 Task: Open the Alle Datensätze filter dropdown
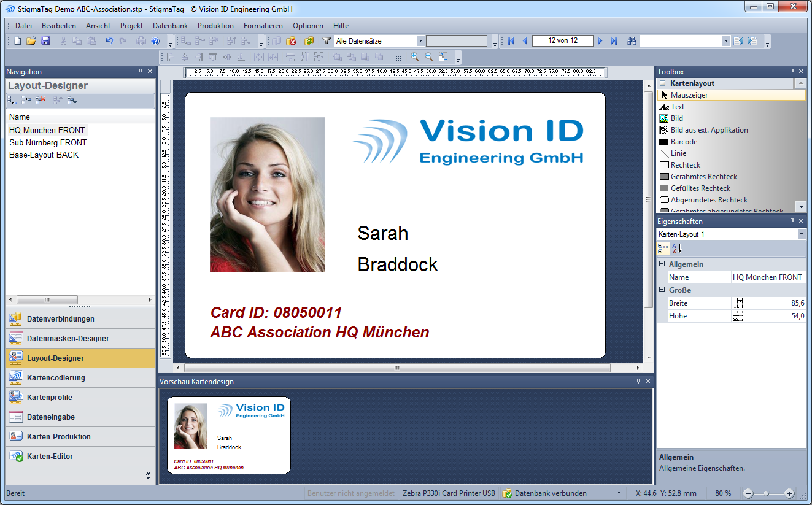pyautogui.click(x=420, y=41)
